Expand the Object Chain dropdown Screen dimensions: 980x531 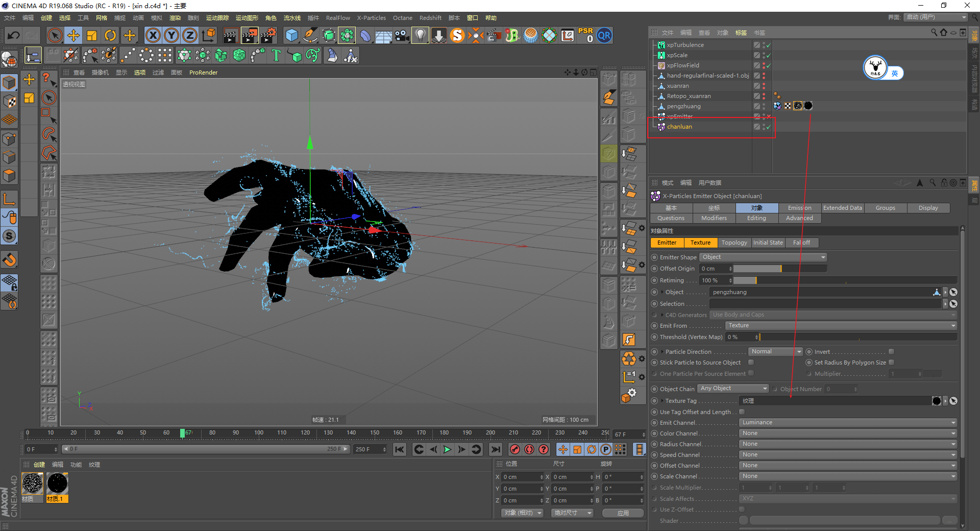[x=733, y=389]
